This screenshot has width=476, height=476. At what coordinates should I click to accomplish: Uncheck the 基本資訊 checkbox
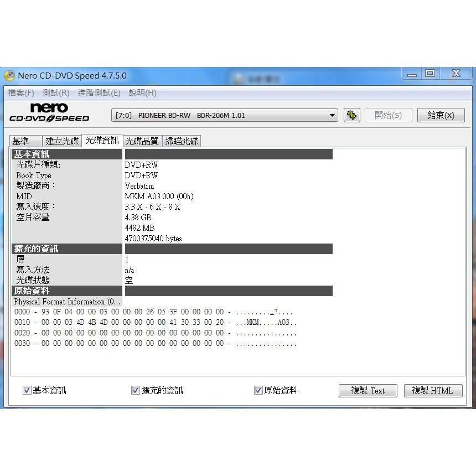coord(27,390)
